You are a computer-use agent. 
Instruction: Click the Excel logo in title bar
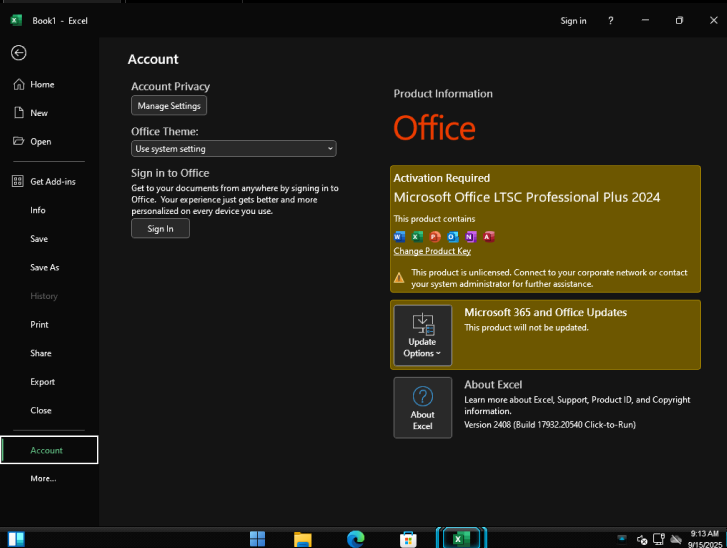pyautogui.click(x=16, y=20)
